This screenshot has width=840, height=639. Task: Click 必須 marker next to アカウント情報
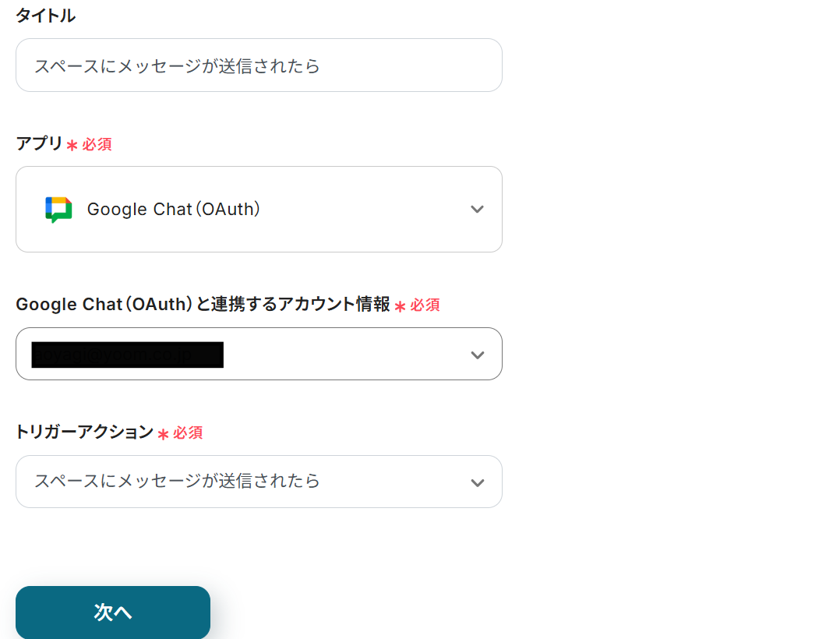click(425, 305)
